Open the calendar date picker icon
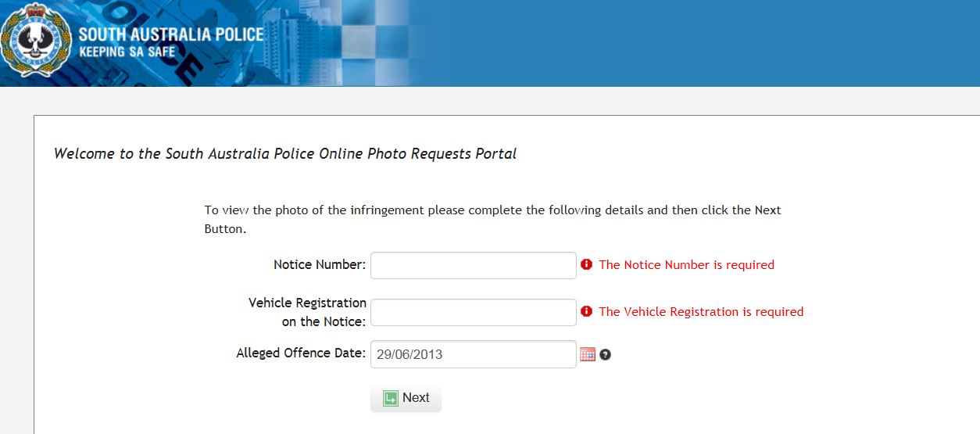This screenshot has width=980, height=434. coord(588,354)
